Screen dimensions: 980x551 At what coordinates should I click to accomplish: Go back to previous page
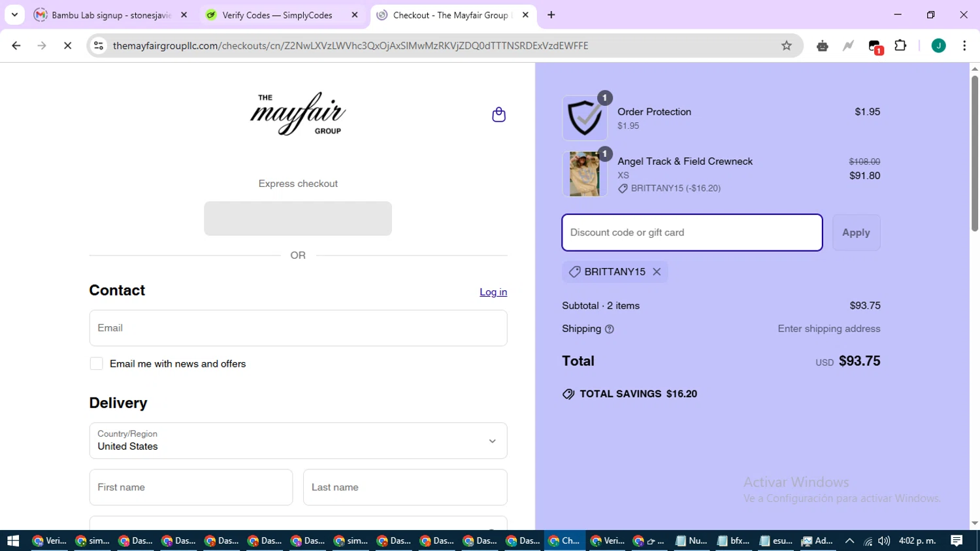coord(16,46)
